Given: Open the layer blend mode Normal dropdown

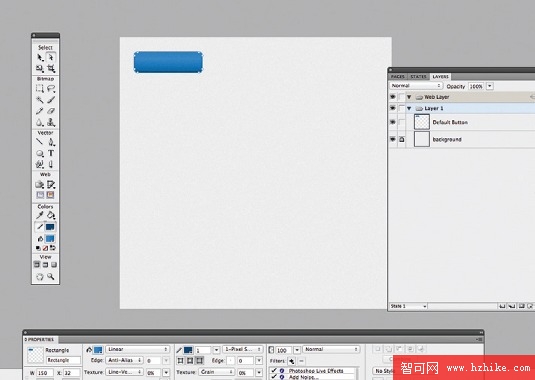Looking at the screenshot, I should tap(416, 86).
